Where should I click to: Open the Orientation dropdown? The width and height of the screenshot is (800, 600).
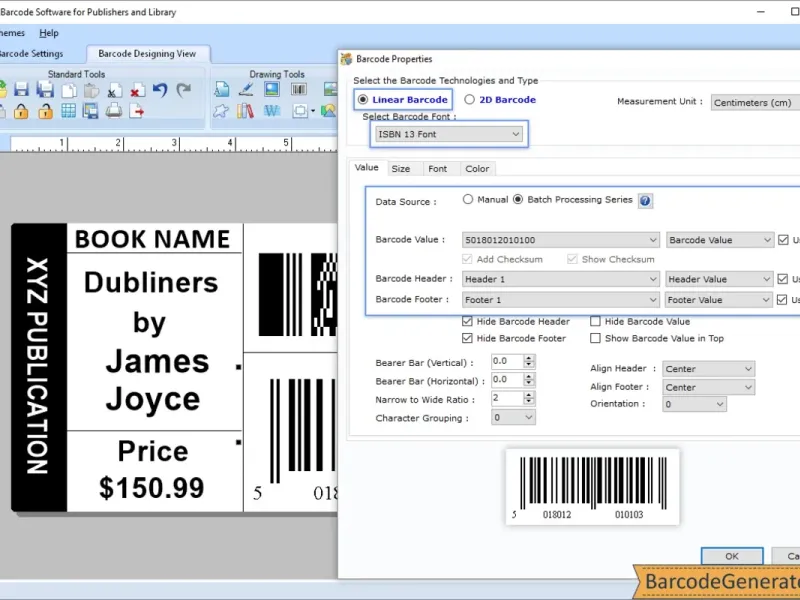694,404
